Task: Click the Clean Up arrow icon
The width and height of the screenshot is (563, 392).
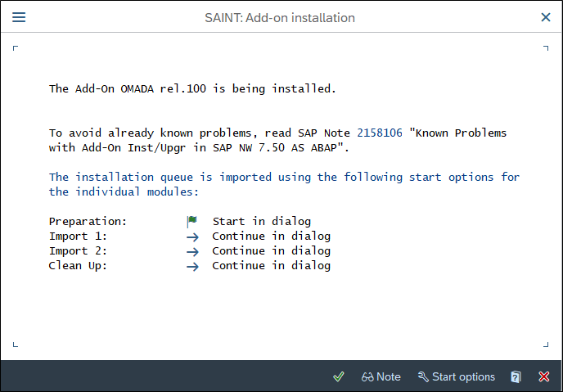Action: tap(192, 266)
